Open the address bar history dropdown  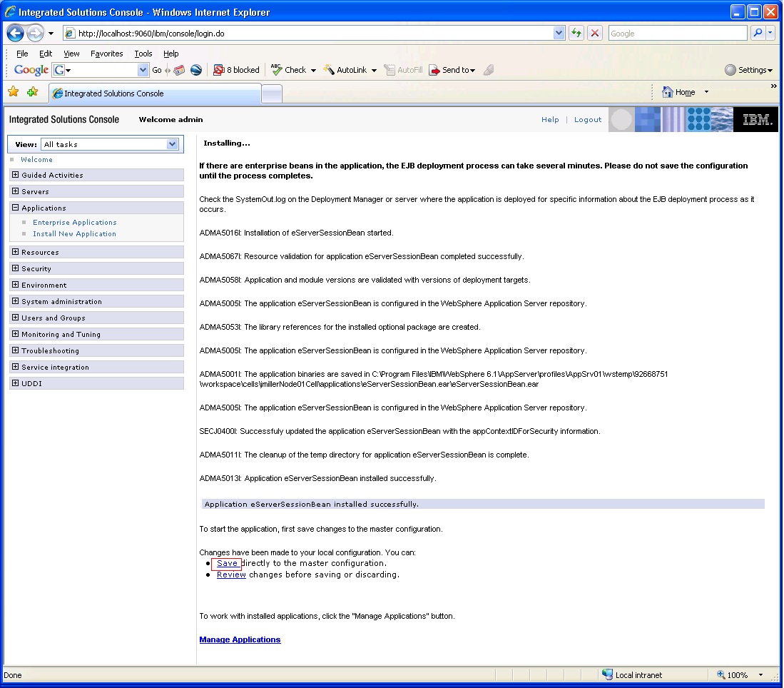pos(559,34)
